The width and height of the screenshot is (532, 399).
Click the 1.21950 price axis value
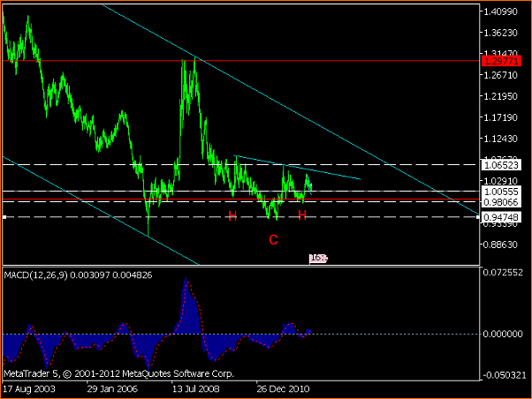(x=500, y=96)
